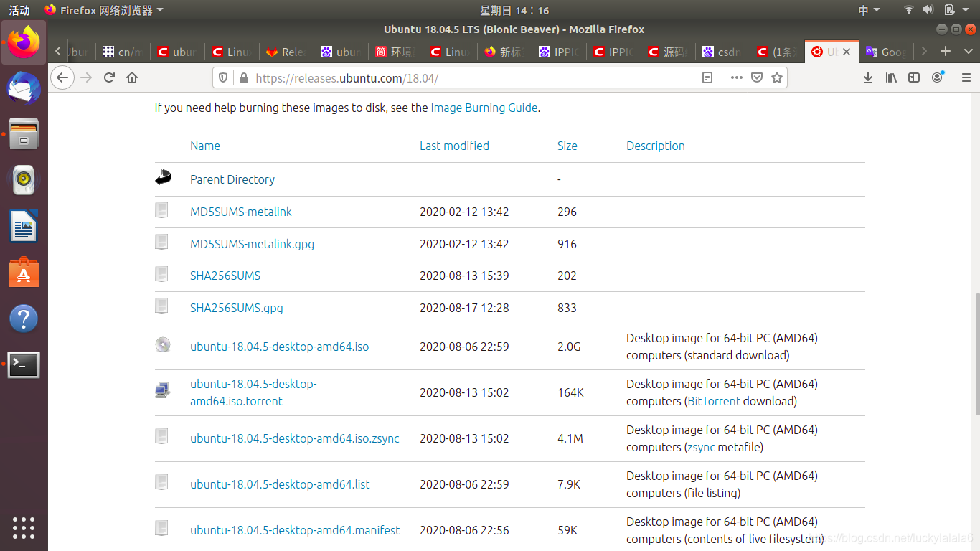Open the Image Burning Guide link

(x=484, y=108)
